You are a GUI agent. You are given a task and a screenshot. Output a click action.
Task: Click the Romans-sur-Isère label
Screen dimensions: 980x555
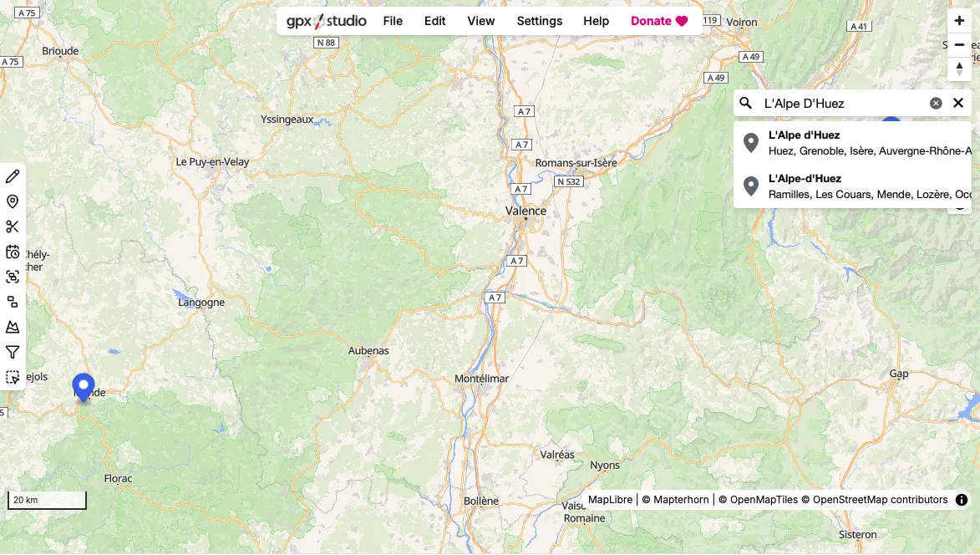pos(576,163)
